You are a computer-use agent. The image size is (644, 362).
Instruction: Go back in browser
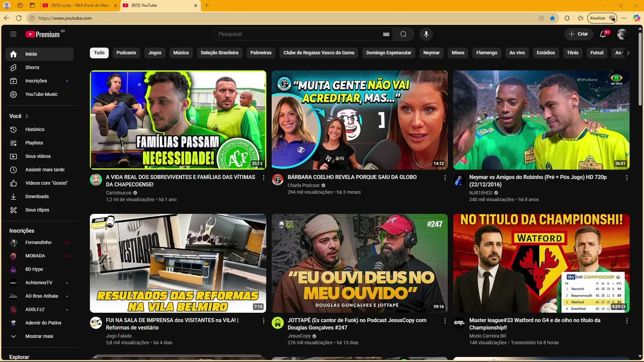(x=7, y=18)
